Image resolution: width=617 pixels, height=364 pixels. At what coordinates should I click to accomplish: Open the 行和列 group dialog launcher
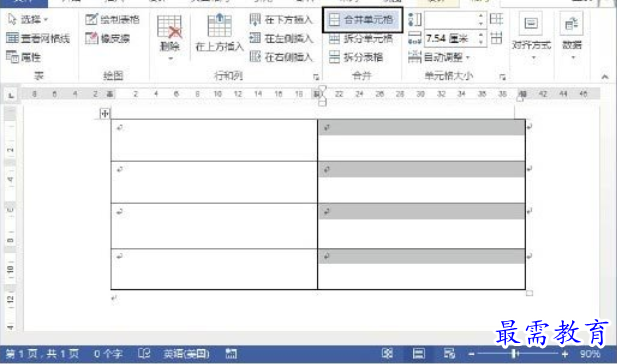tap(316, 77)
